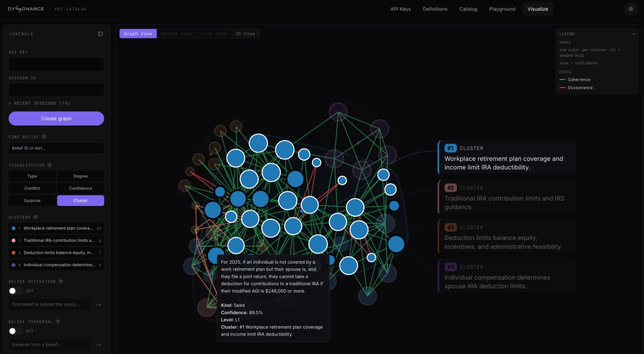Open Belief Traversal help question mark

[58, 322]
